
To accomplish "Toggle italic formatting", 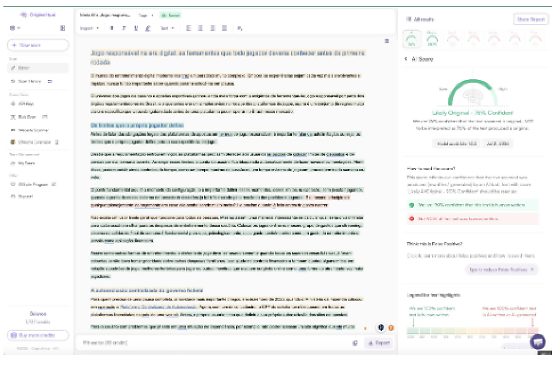I will 124,28.
